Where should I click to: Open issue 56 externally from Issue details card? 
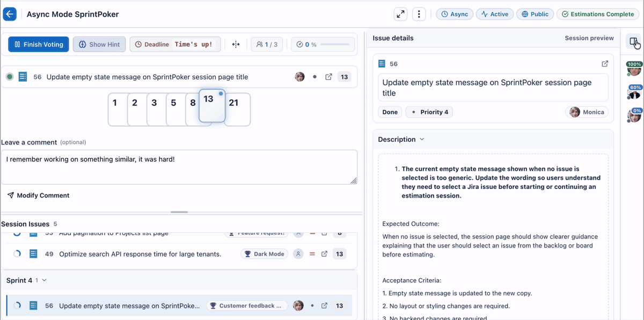pos(605,63)
